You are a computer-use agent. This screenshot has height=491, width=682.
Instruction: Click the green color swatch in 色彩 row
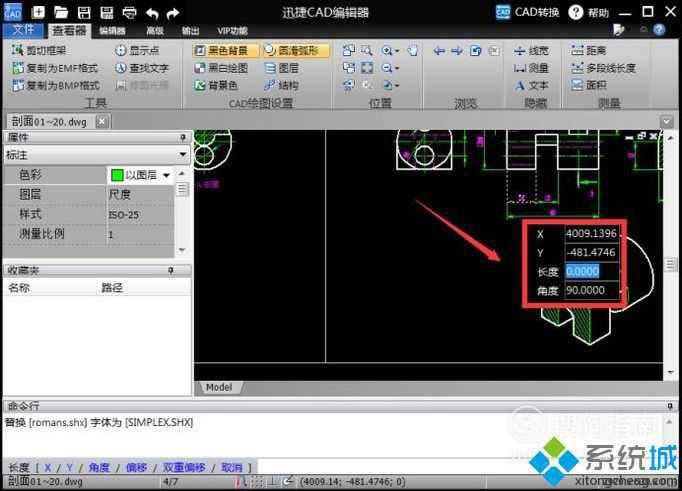(x=117, y=175)
